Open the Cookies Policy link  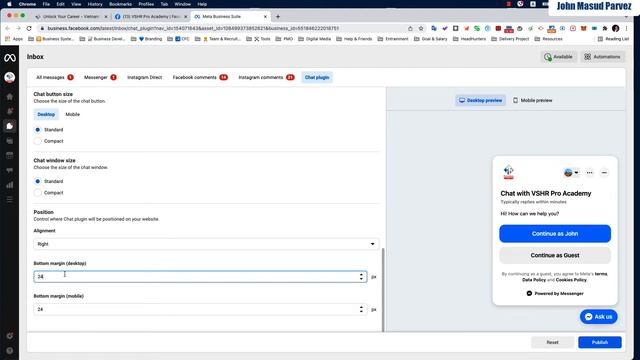pyautogui.click(x=571, y=280)
